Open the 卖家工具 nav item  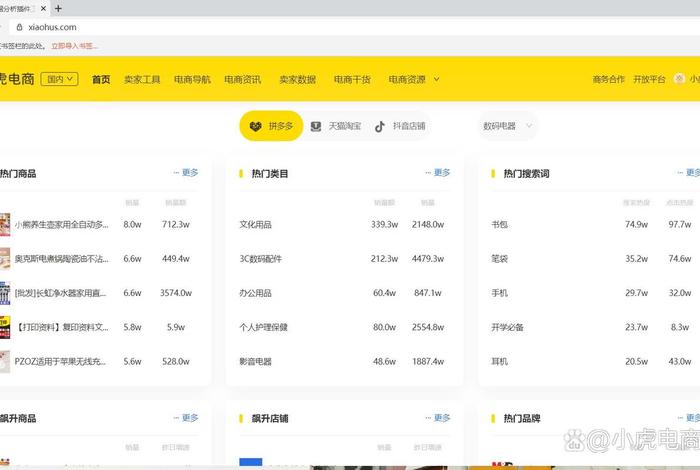coord(142,79)
